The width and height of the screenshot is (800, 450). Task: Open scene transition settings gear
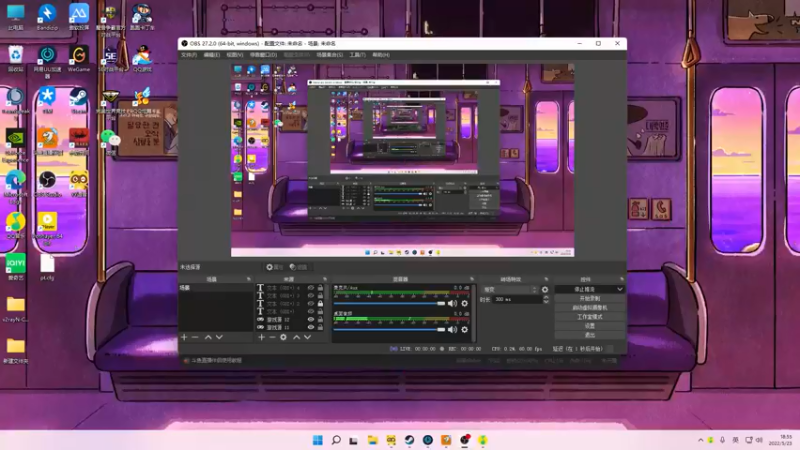545,289
